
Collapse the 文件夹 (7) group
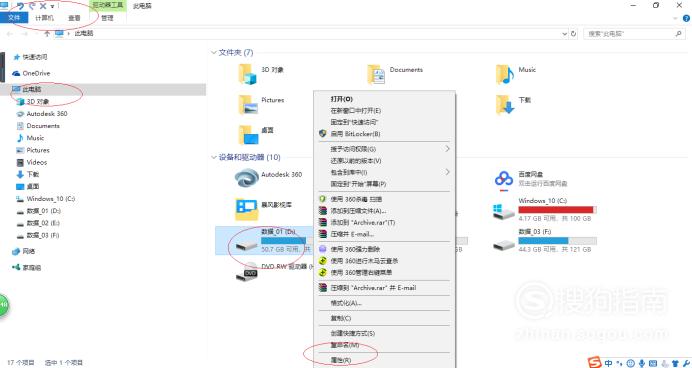[214, 53]
